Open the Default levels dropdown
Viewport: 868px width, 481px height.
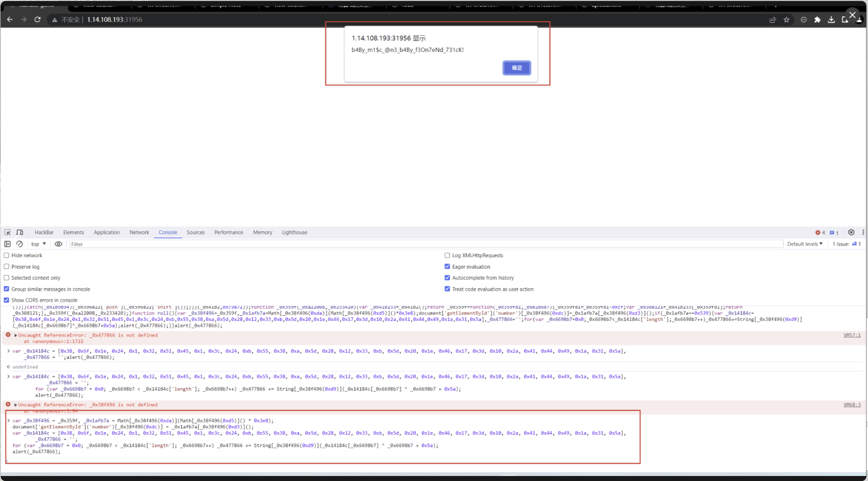805,244
